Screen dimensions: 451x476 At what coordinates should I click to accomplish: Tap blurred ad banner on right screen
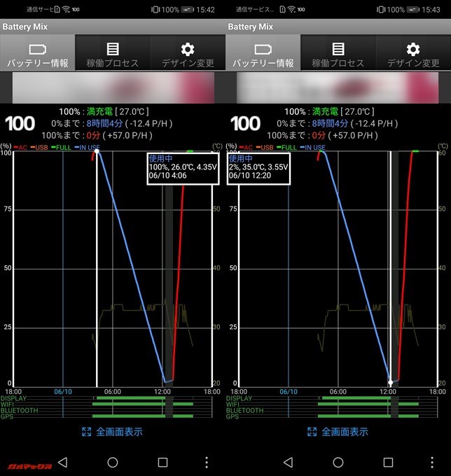(x=338, y=87)
